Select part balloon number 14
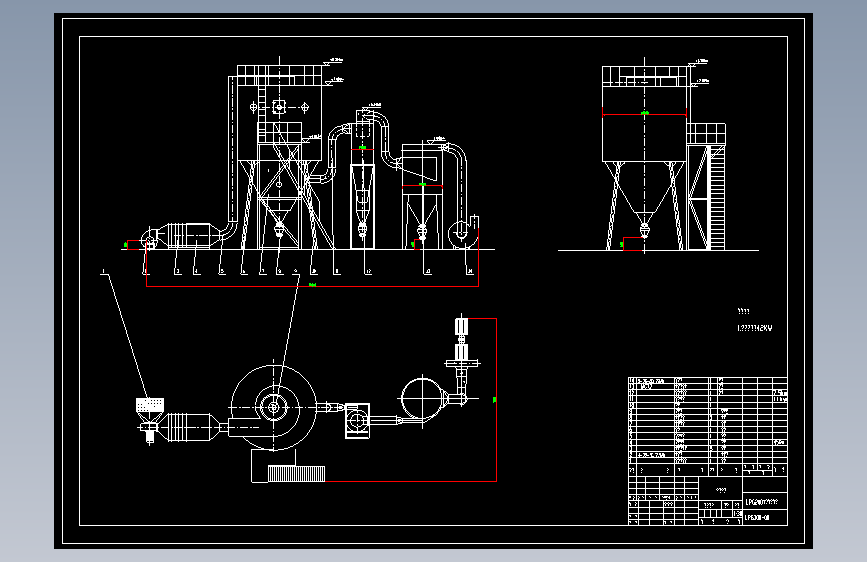The height and width of the screenshot is (562, 867). point(470,272)
